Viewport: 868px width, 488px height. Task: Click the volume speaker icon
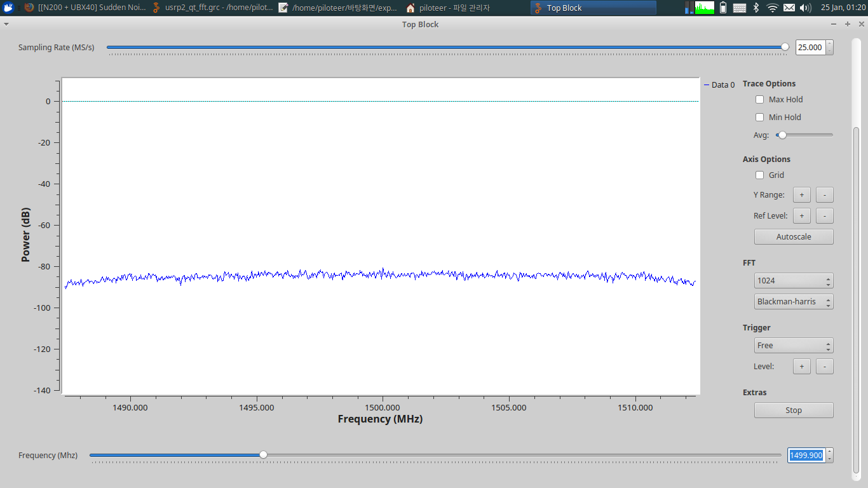805,8
